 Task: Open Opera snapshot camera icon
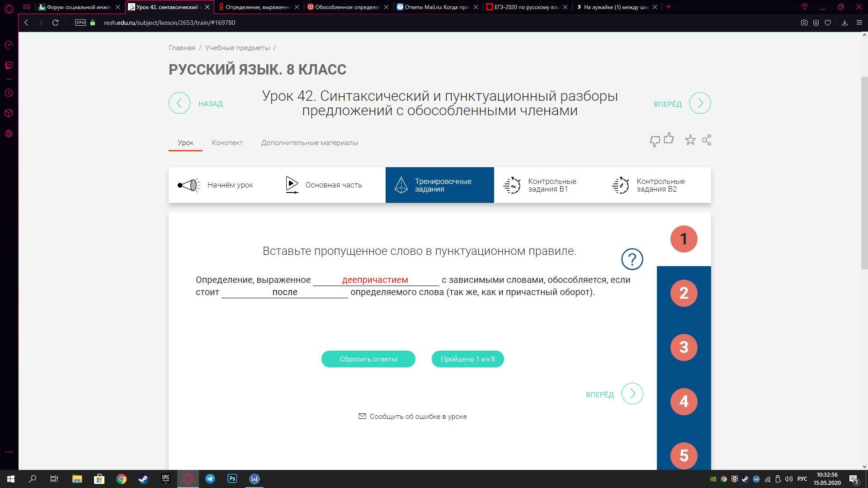tap(804, 23)
